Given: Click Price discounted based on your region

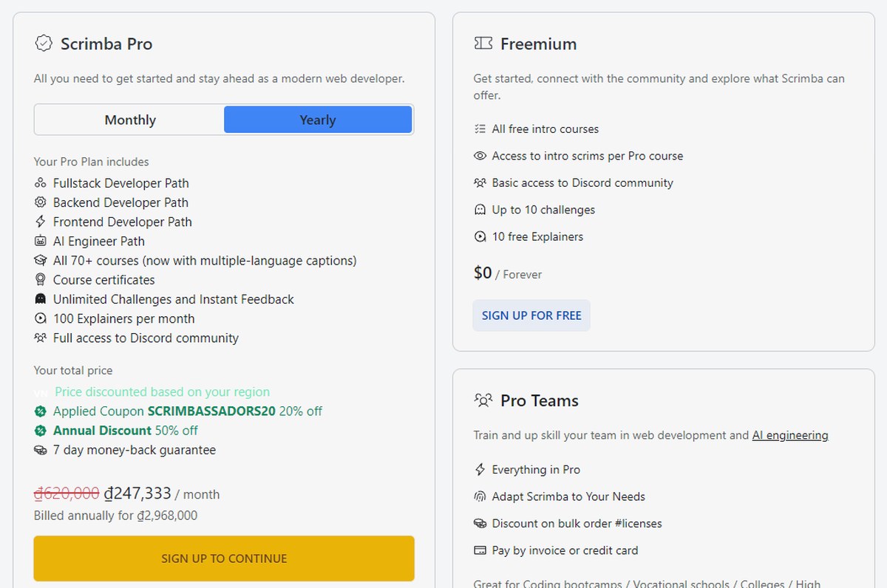Looking at the screenshot, I should [163, 392].
